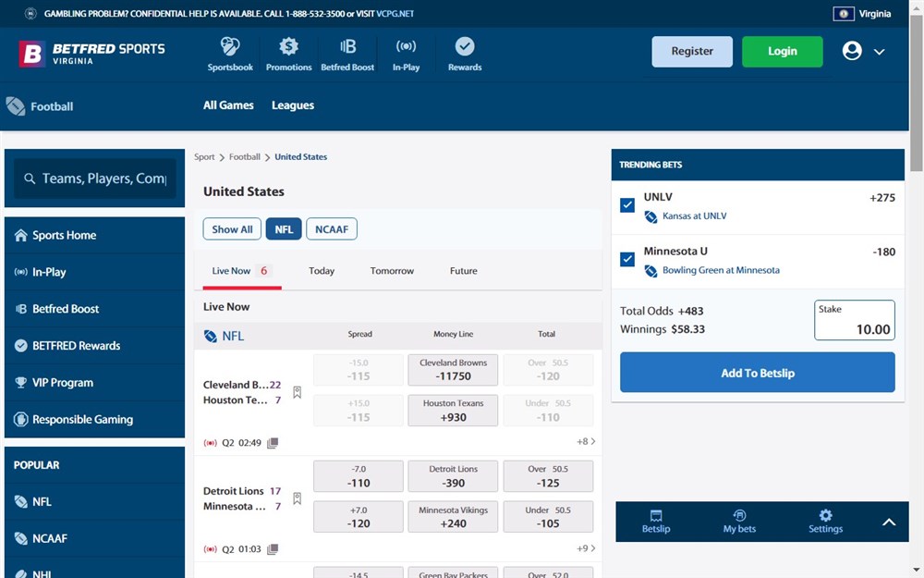Open Bowling Green at Minnesota link
924x578 pixels.
pyautogui.click(x=721, y=270)
